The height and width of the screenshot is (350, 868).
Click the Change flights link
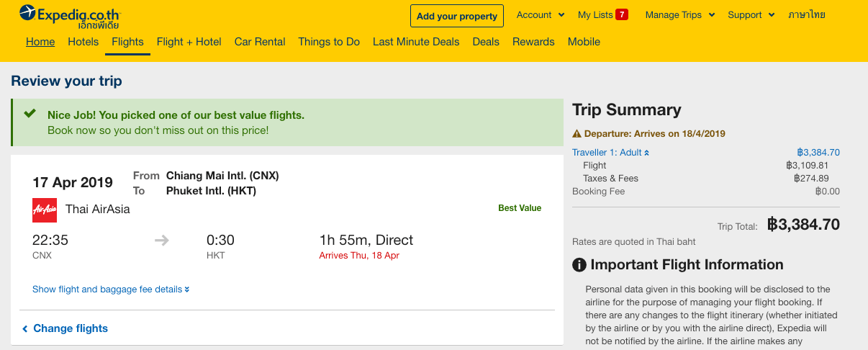(71, 328)
